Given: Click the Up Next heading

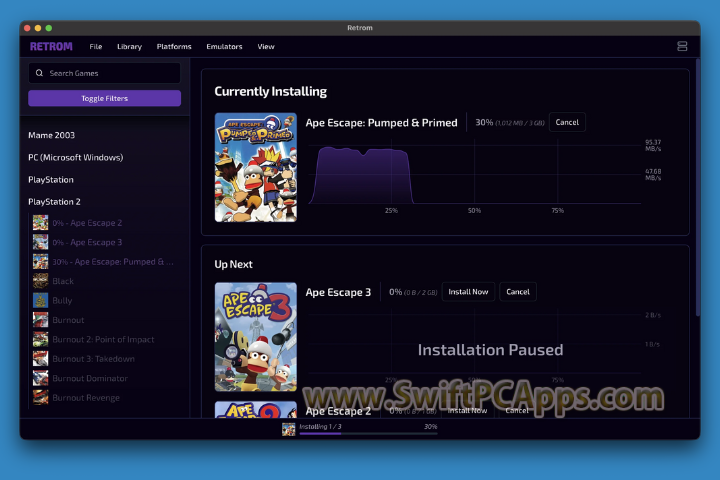Looking at the screenshot, I should coord(233,264).
